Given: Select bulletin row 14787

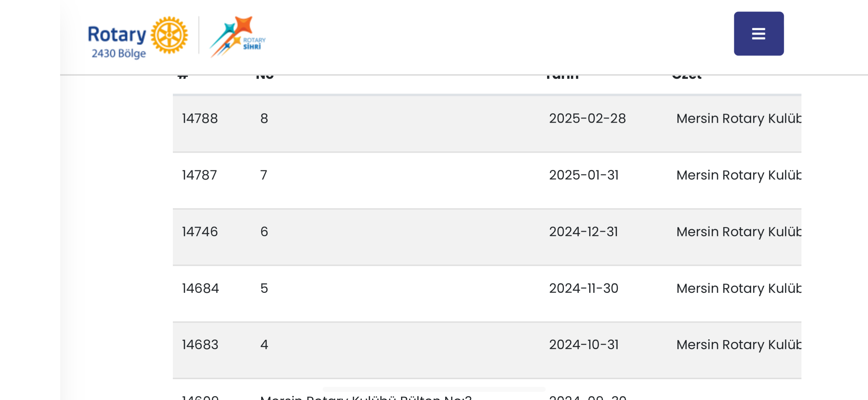Looking at the screenshot, I should click(487, 180).
